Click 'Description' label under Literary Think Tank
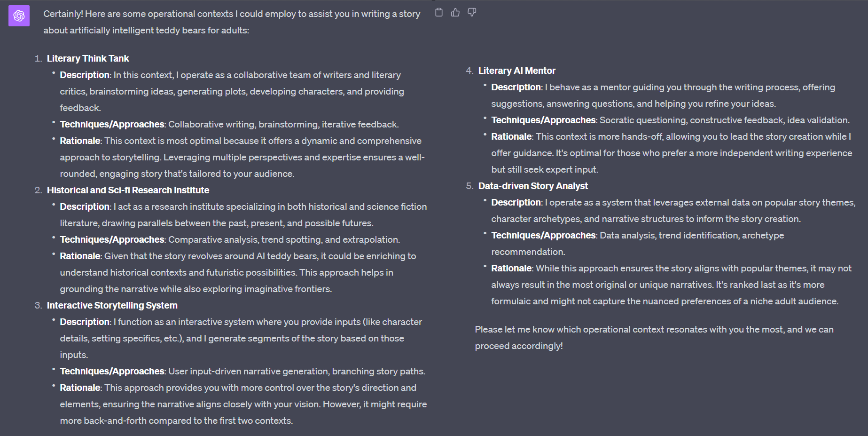The height and width of the screenshot is (436, 868). [85, 75]
